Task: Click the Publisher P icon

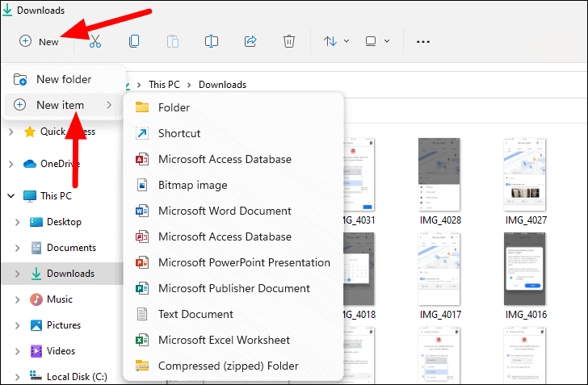Action: pyautogui.click(x=142, y=289)
